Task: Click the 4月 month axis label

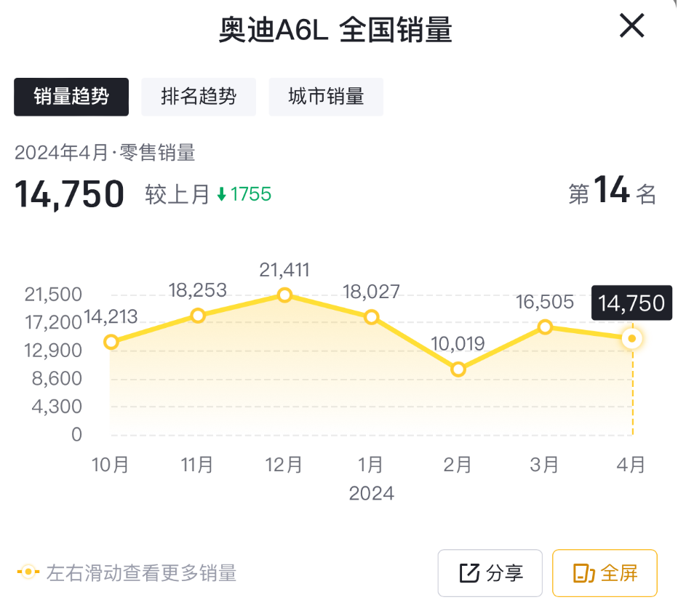Action: pos(631,464)
